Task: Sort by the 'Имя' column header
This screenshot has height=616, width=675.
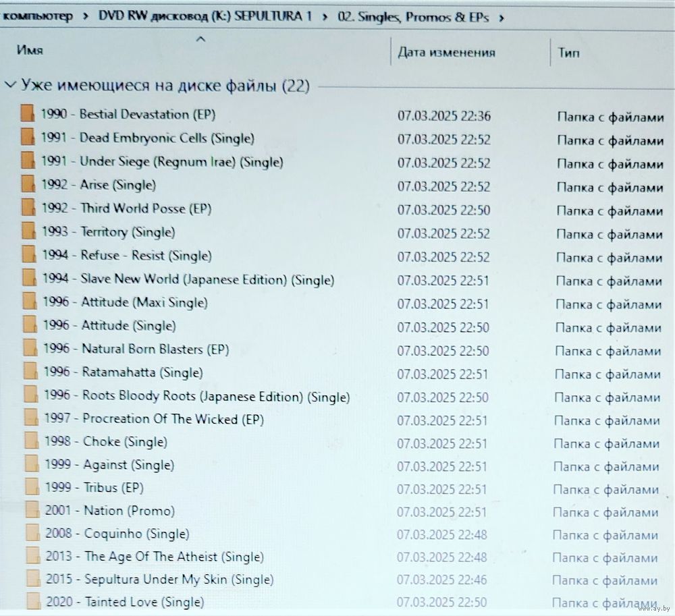Action: 30,51
